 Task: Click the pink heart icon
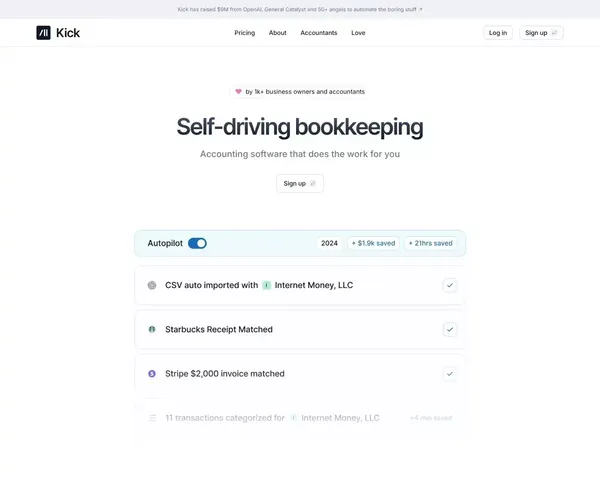coord(238,91)
